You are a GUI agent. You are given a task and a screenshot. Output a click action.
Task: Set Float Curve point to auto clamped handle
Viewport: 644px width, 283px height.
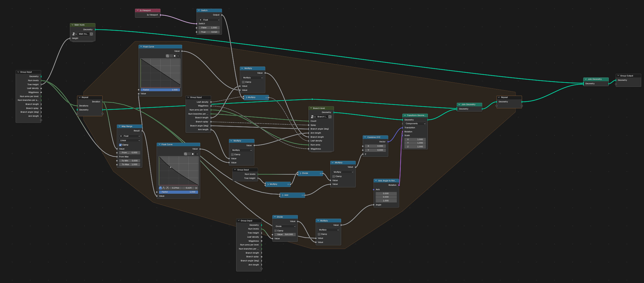[167, 188]
